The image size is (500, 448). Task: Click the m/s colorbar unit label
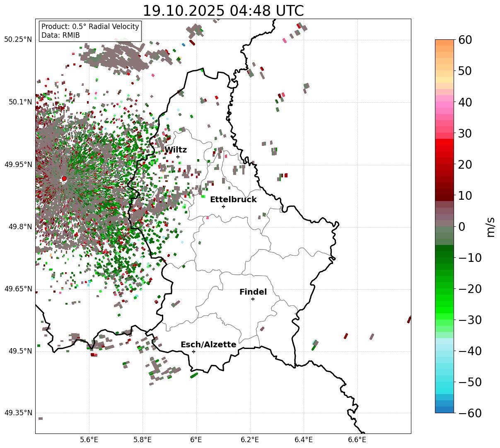pos(490,226)
